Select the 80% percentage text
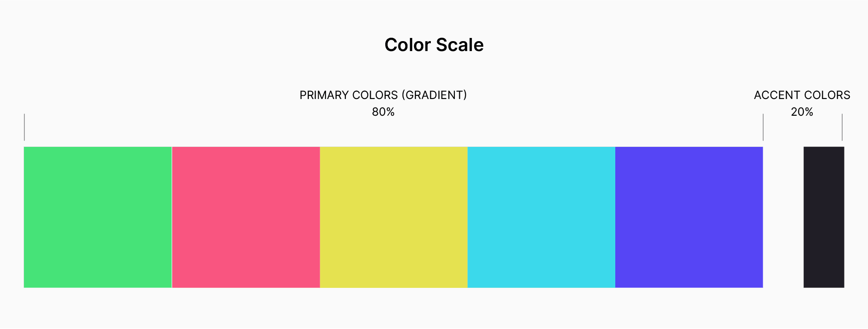 pyautogui.click(x=383, y=112)
